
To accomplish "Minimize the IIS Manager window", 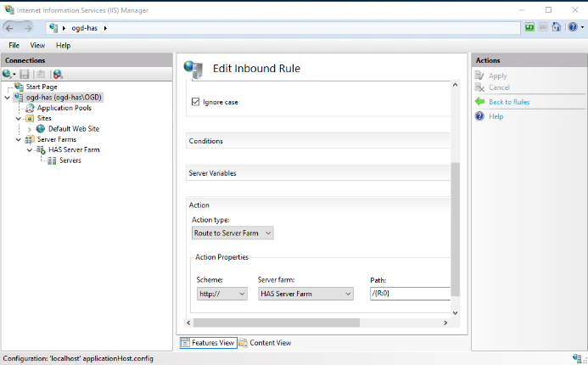I will tap(522, 9).
